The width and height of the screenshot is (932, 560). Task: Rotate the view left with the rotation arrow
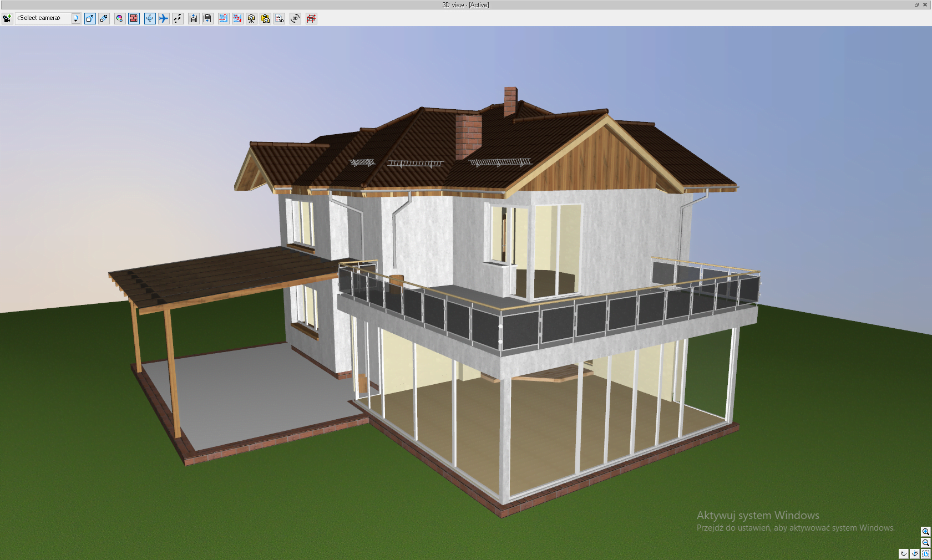(x=903, y=553)
